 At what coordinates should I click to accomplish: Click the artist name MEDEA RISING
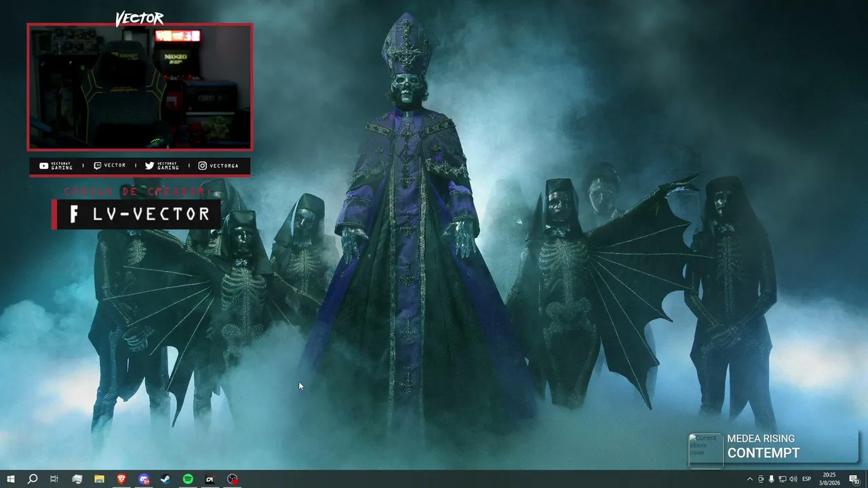[761, 439]
